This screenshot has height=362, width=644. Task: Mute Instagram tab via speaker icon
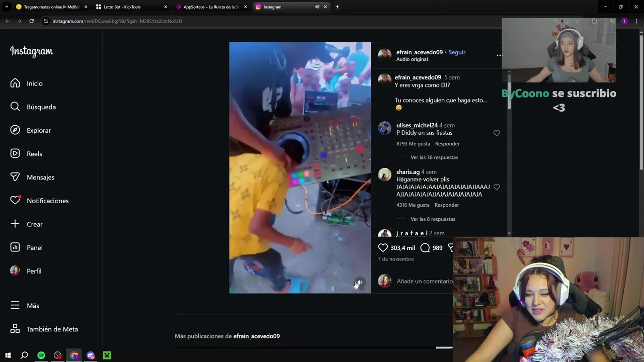(x=317, y=7)
